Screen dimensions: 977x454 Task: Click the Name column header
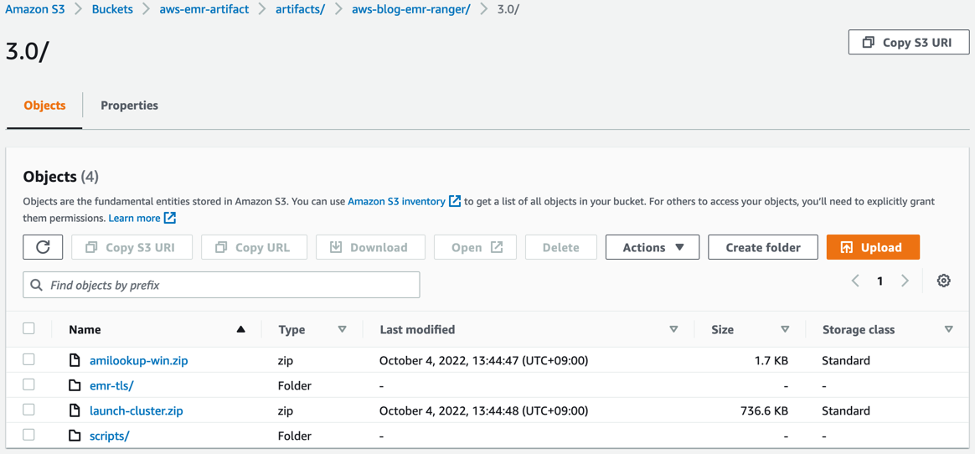(x=85, y=329)
